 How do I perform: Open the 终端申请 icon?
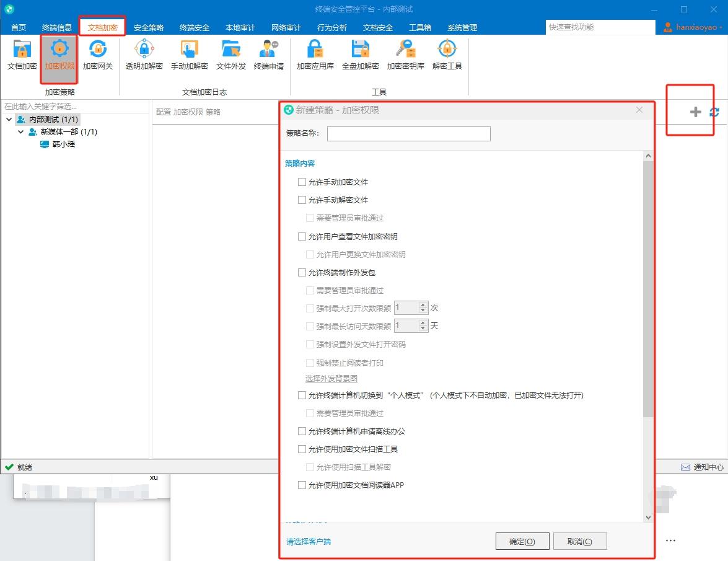268,55
